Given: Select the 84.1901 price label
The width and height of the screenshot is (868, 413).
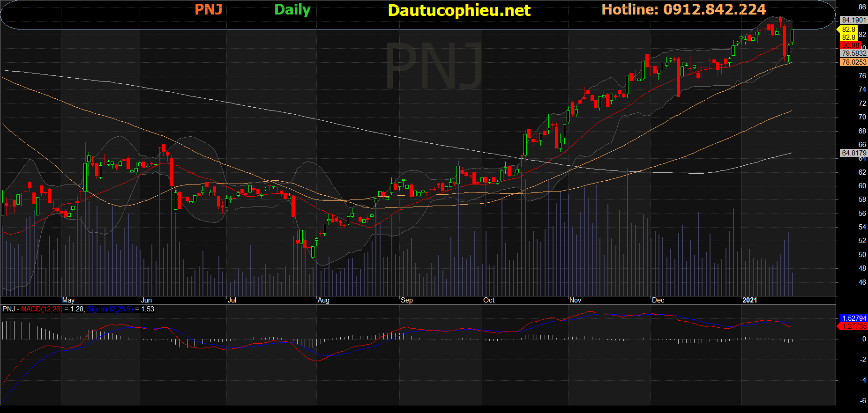Looking at the screenshot, I should (x=853, y=20).
